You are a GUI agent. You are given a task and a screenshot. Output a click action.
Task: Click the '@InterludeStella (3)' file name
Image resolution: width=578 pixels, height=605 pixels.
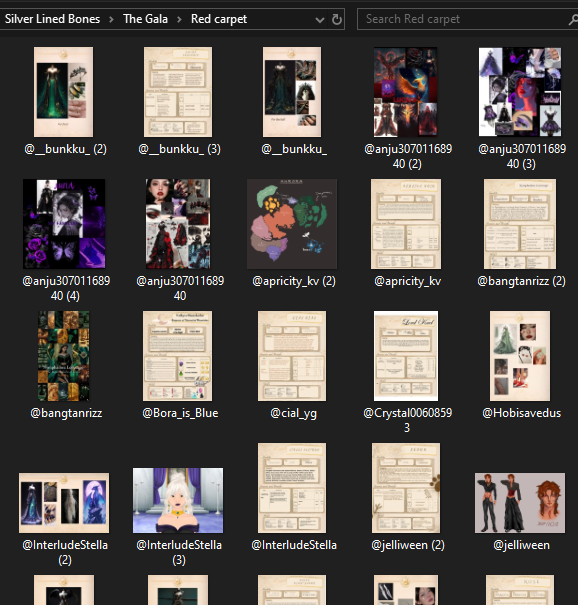point(179,552)
